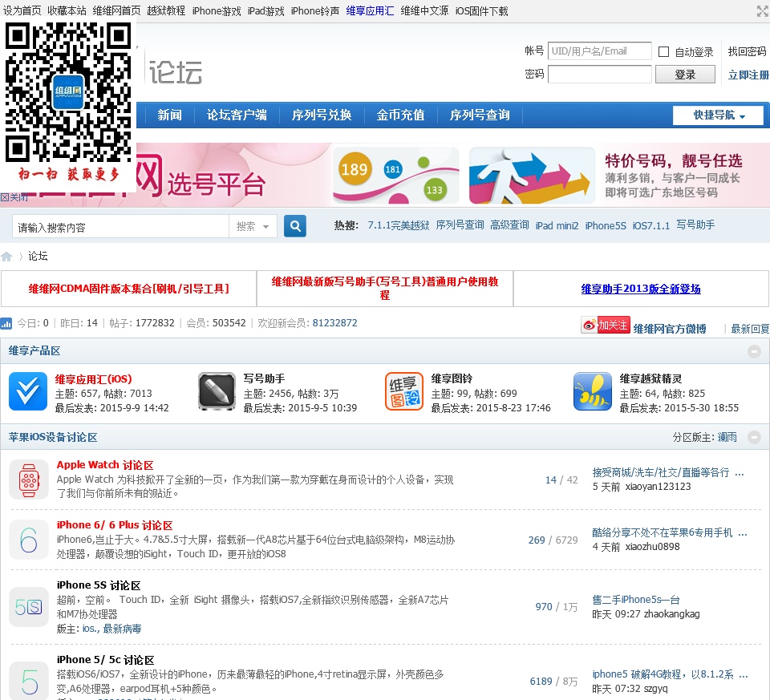Open 维维网官方微博 link

[670, 329]
